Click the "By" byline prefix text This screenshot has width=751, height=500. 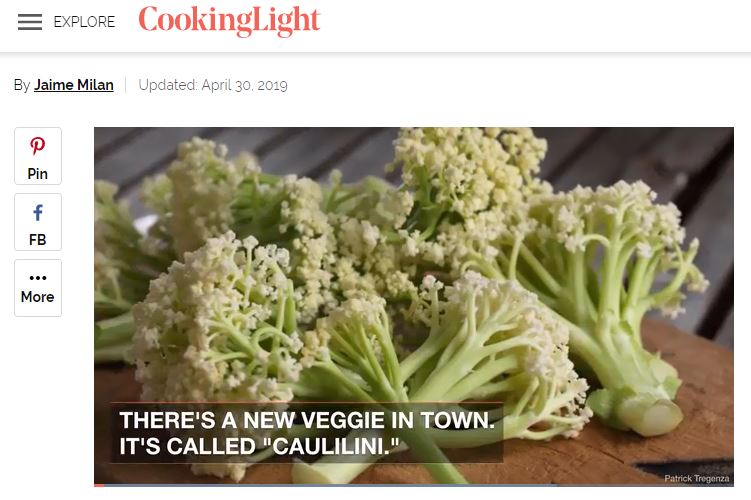[x=22, y=85]
